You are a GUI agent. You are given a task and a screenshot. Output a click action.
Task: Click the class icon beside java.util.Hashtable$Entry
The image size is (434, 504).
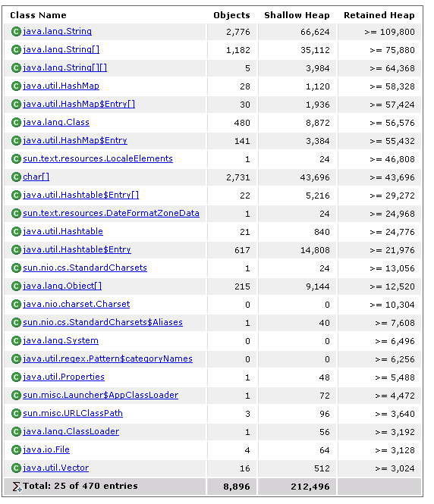pyautogui.click(x=16, y=250)
